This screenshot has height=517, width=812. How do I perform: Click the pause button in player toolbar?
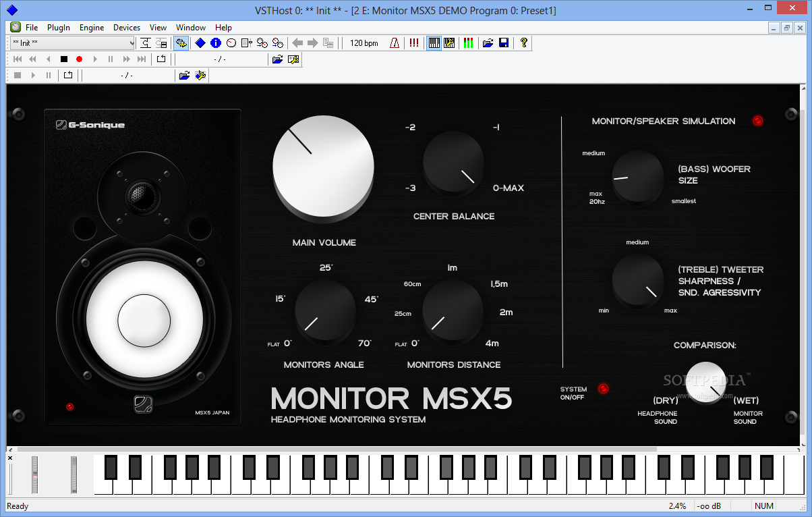(111, 59)
